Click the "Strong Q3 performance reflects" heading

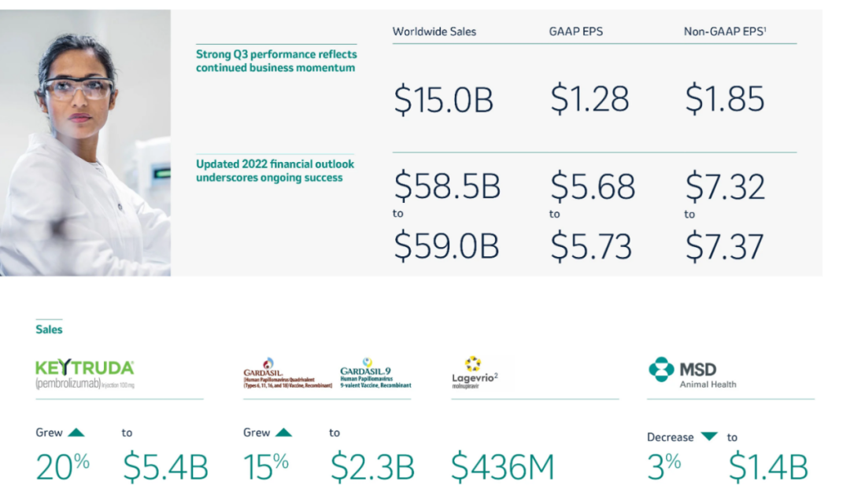[x=276, y=61]
